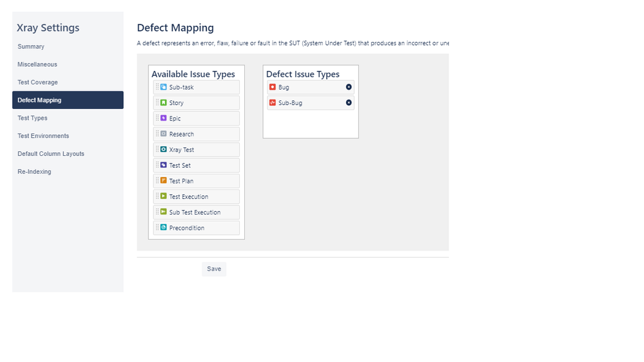Remove Bug from Defect Issue Types
Viewport: 644px width, 362px height.
pyautogui.click(x=349, y=87)
